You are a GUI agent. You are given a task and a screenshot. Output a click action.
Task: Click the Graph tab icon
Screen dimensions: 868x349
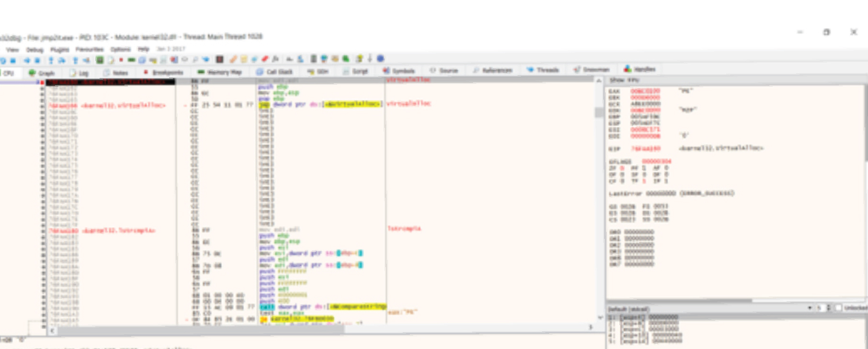pos(32,73)
